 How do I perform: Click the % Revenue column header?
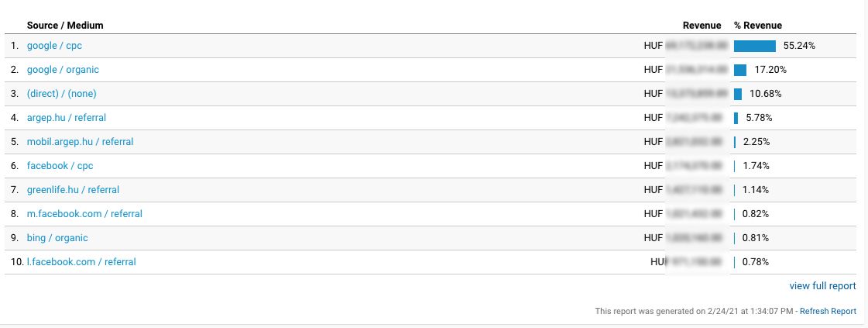(x=757, y=26)
